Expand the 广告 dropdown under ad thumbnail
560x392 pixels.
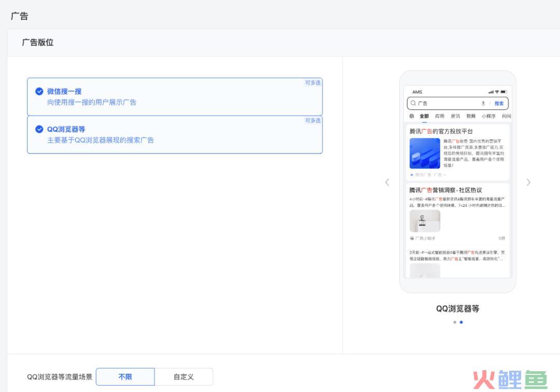click(440, 175)
